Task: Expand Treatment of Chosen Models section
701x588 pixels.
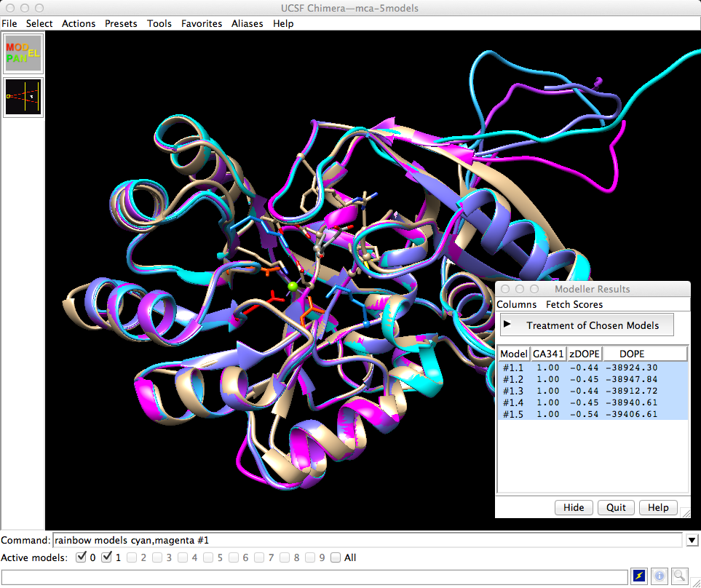Action: point(587,325)
